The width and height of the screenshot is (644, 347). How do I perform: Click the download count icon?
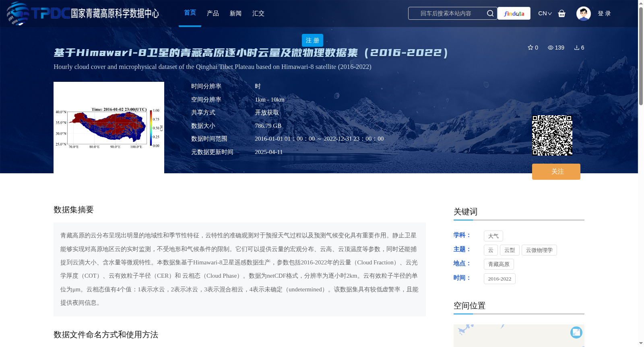click(x=577, y=48)
